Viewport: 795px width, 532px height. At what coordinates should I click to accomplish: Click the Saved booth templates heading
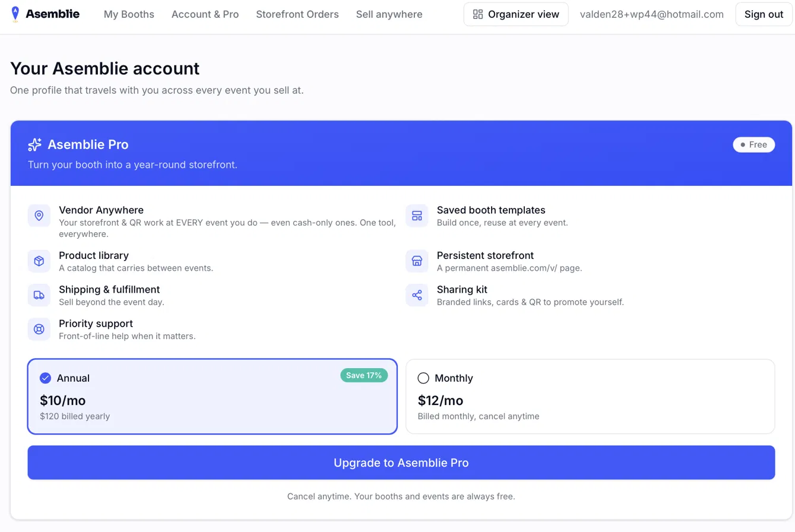[x=491, y=210]
